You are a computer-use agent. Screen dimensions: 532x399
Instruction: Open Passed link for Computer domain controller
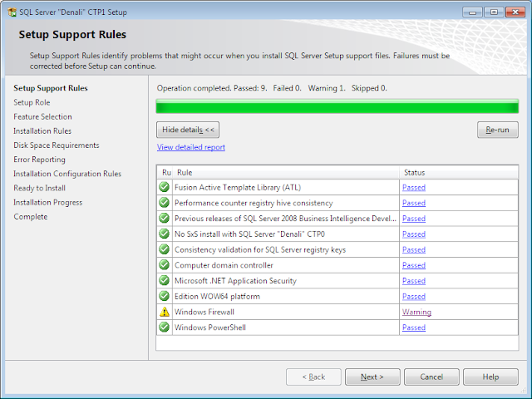pyautogui.click(x=414, y=265)
